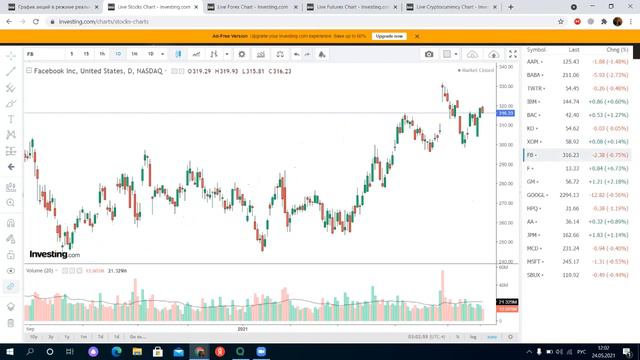Collapse the Facebook Inc legend box
640x360 pixels.
coord(29,71)
